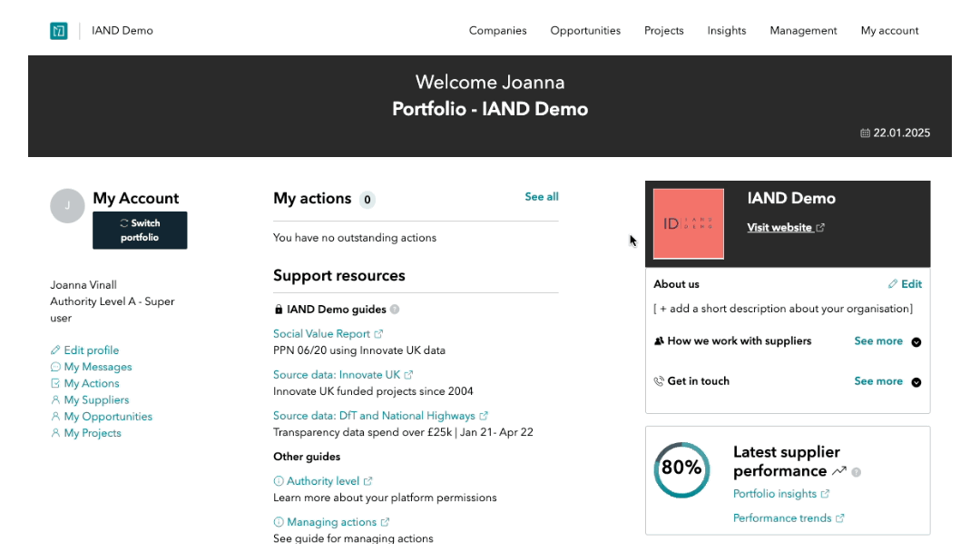
Task: Click the Switch portfolio button
Action: [x=140, y=231]
